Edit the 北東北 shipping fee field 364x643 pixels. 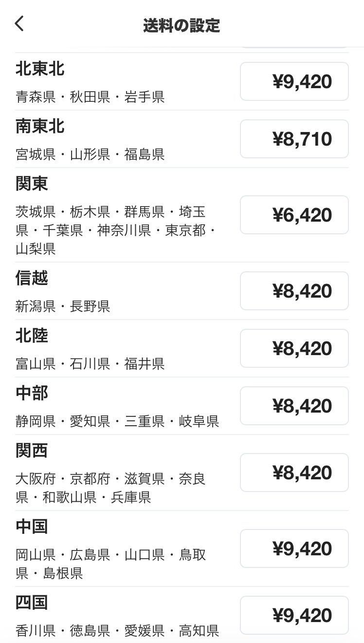(294, 81)
